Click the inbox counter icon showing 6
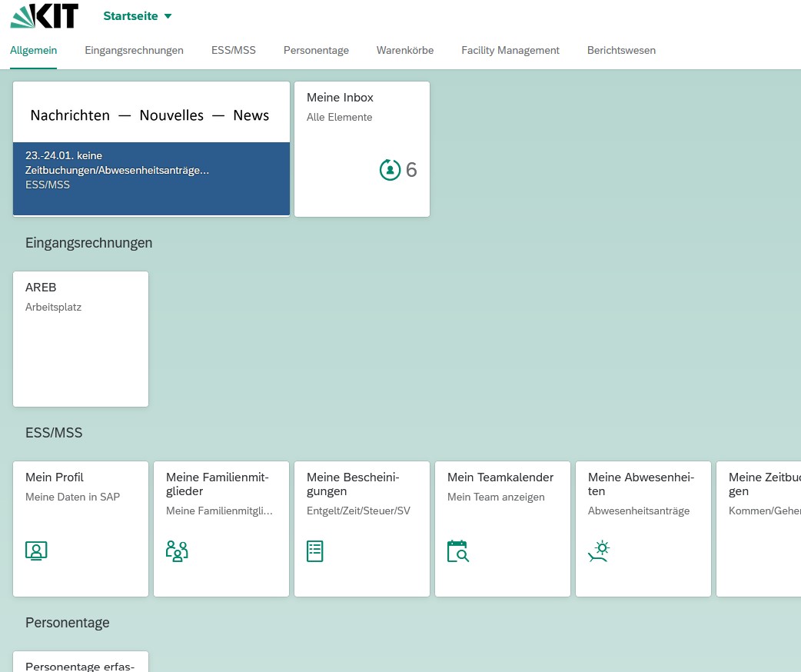This screenshot has width=801, height=672. (391, 170)
